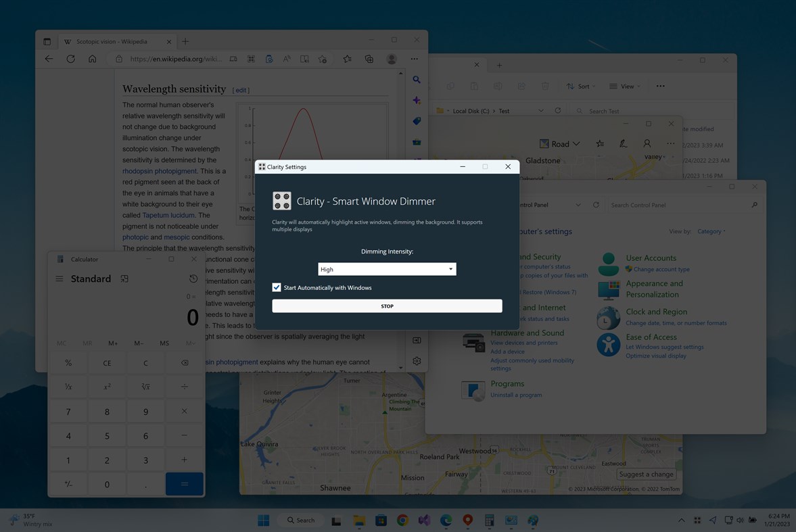The height and width of the screenshot is (532, 796).
Task: Open Edge collections icon
Action: [x=369, y=59]
